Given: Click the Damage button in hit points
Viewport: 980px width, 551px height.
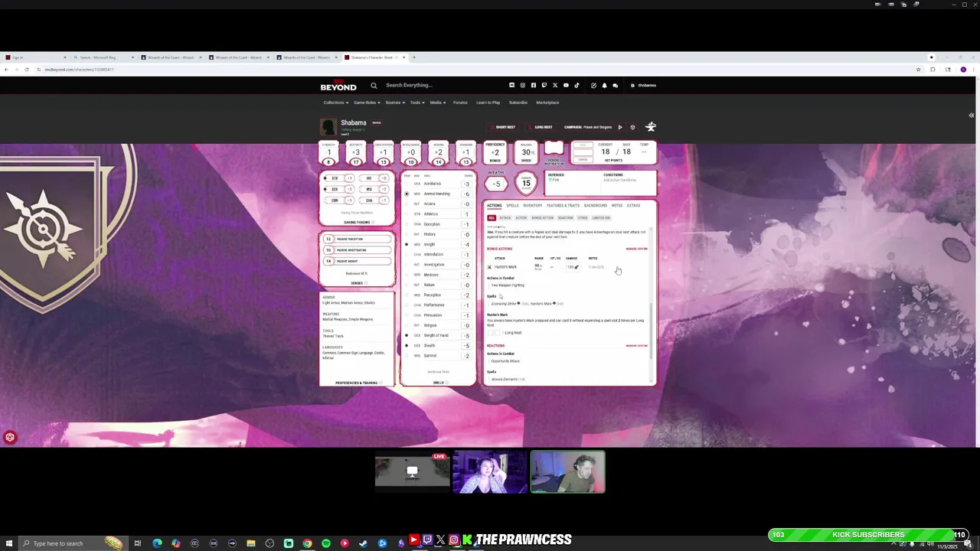Looking at the screenshot, I should [x=583, y=159].
